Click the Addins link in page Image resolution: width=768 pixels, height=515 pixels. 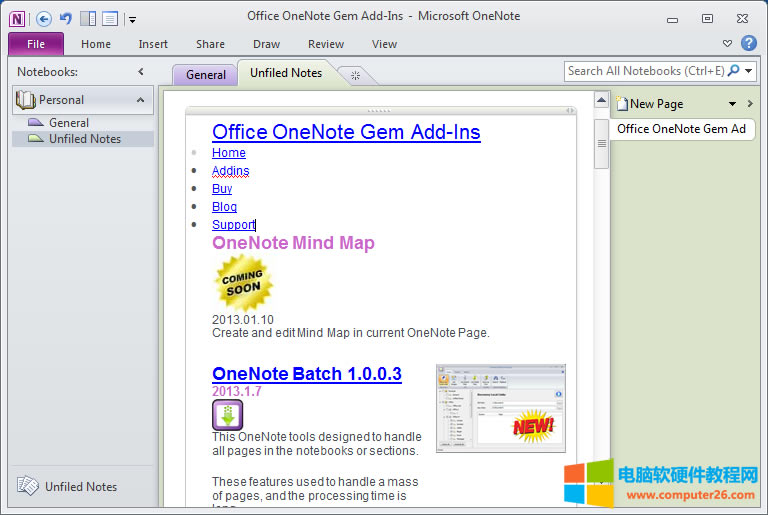(x=230, y=171)
